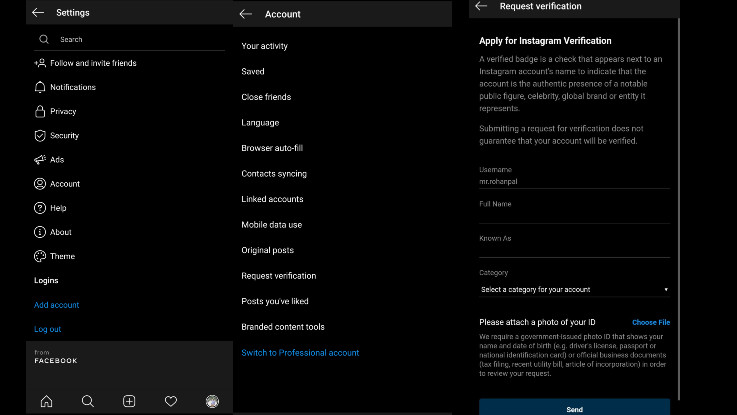This screenshot has width=737, height=415.
Task: Click the About info icon
Action: [x=40, y=232]
